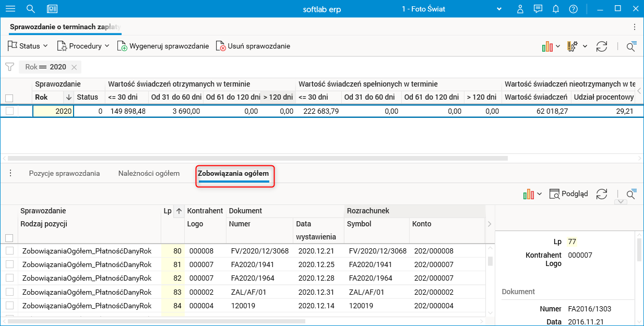Viewport: 644px width, 326px height.
Task: Click Wygeneruj sprawozdanie button
Action: click(x=163, y=46)
